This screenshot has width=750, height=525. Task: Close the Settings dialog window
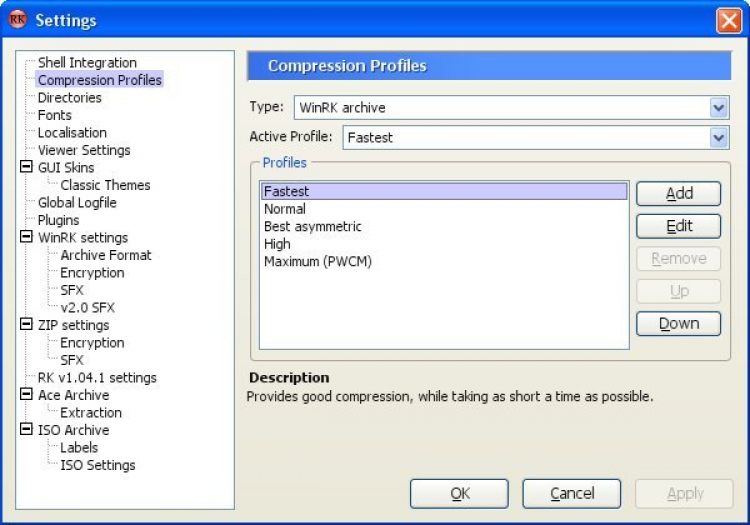728,21
